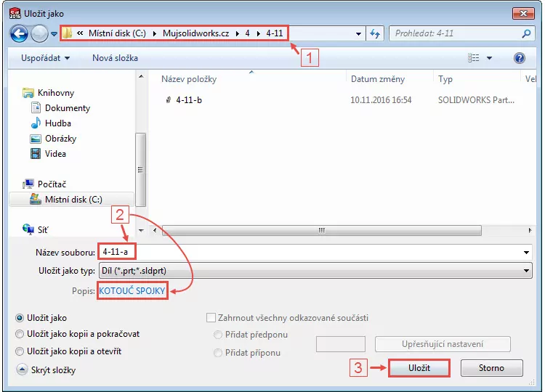Click the change view icon

473,58
